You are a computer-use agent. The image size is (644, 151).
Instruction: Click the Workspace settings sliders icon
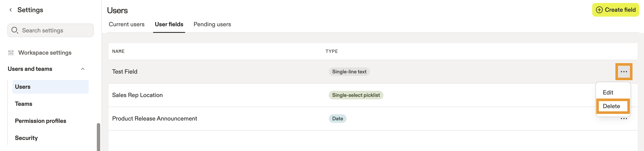point(11,52)
